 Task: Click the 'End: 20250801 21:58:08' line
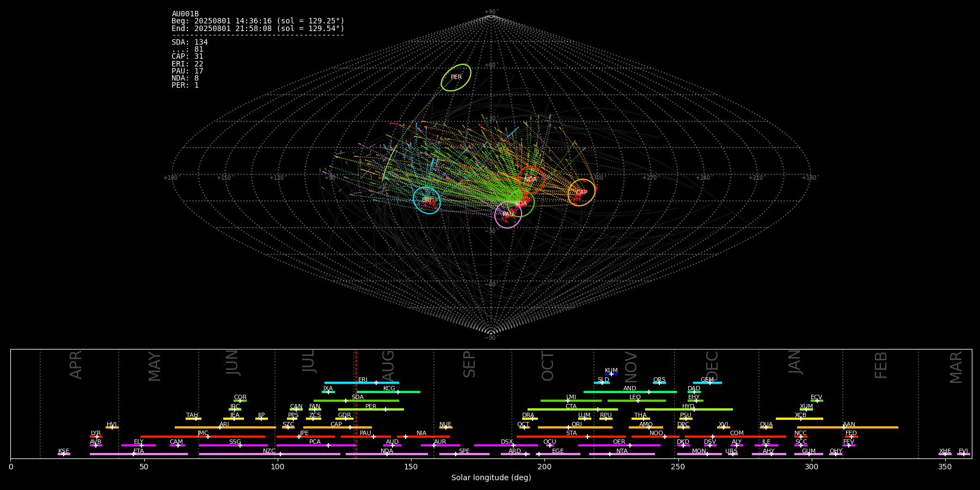pyautogui.click(x=258, y=28)
